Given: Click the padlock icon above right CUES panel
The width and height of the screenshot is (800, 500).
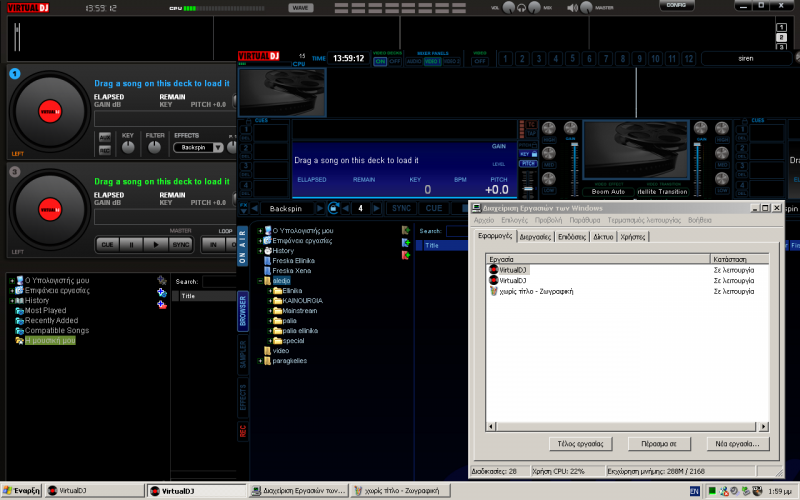Looking at the screenshot, I should point(744,121).
